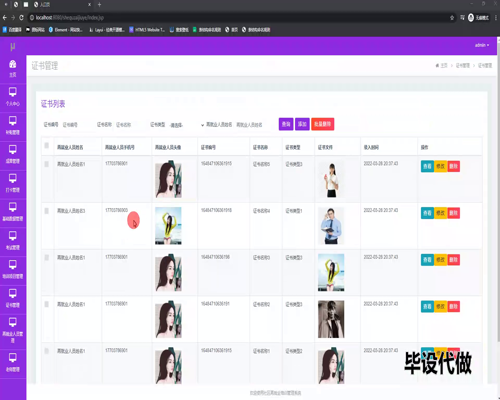Screen dimensions: 500x400
Task: Click 删除 for the 证书名称4 row
Action: [453, 213]
